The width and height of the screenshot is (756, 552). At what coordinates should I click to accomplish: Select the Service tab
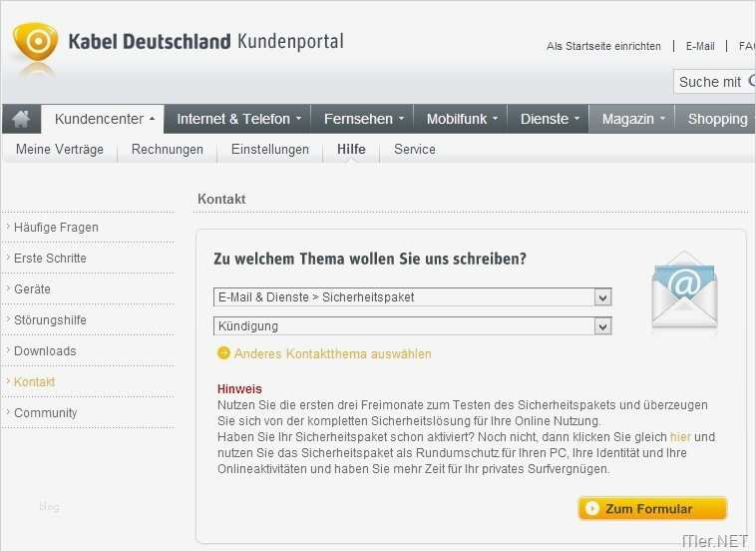[415, 149]
